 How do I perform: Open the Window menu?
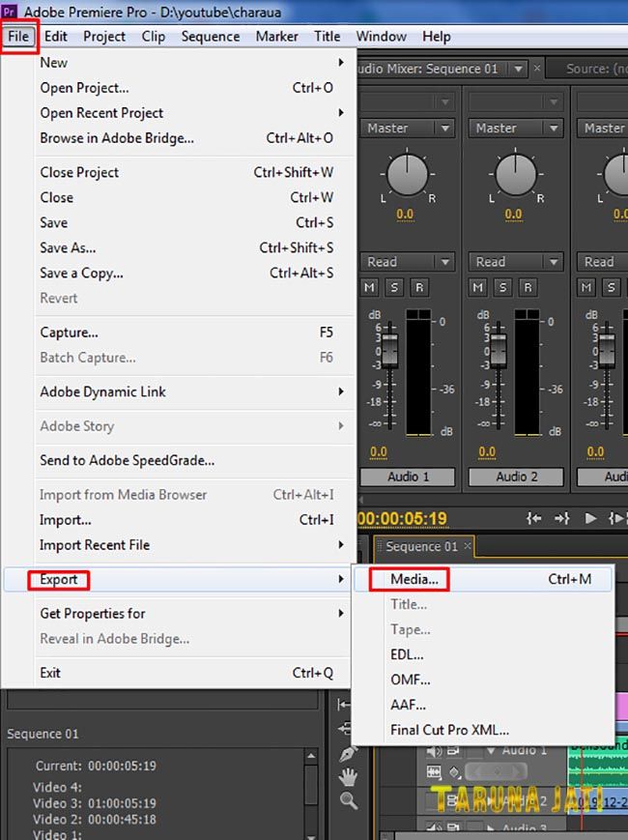(x=382, y=36)
